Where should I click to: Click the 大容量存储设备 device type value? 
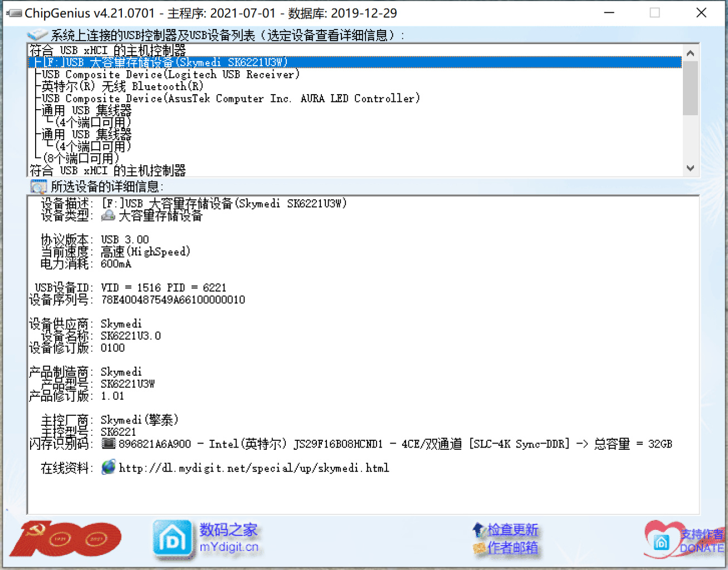pos(161,216)
